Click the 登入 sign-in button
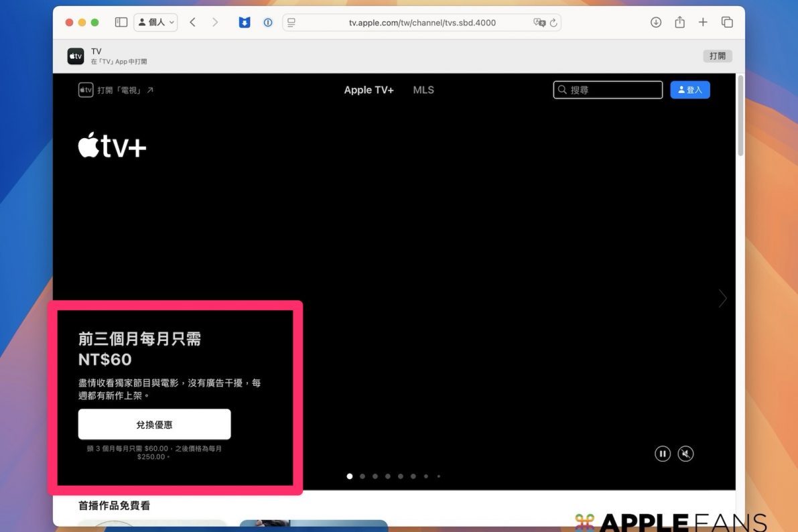798x532 pixels. pos(689,90)
